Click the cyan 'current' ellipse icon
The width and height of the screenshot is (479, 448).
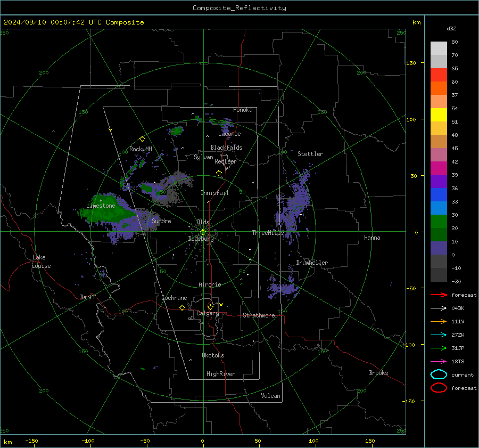[x=439, y=374]
